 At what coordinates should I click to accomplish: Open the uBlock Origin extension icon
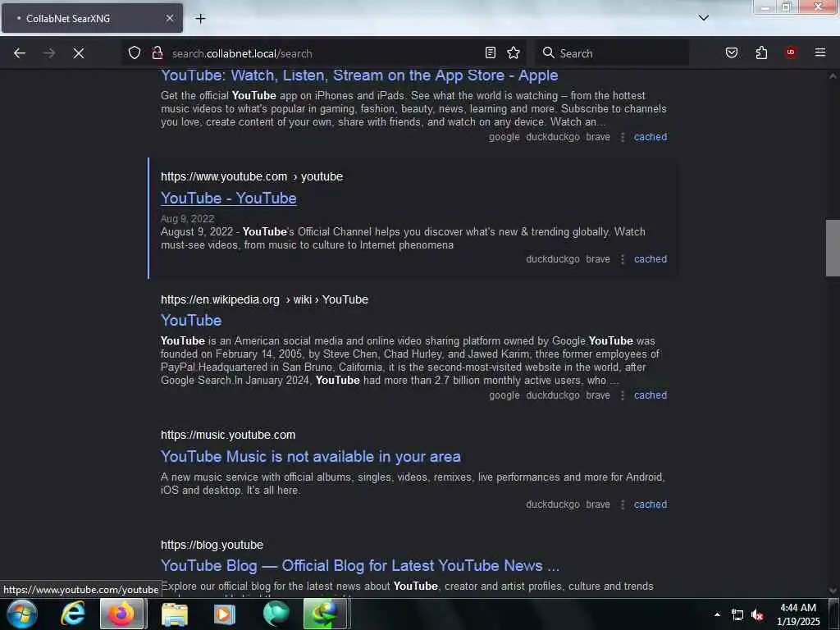791,52
